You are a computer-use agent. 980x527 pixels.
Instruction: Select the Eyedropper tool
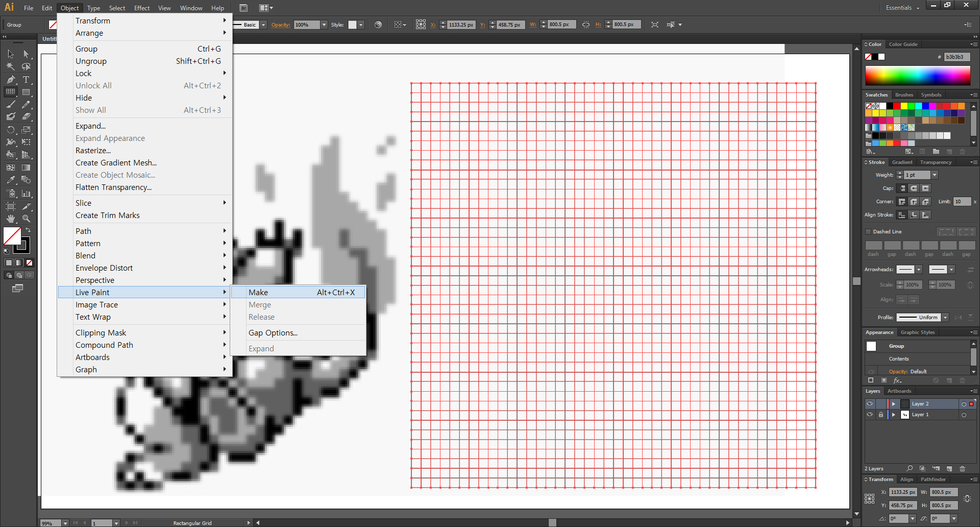[11, 180]
